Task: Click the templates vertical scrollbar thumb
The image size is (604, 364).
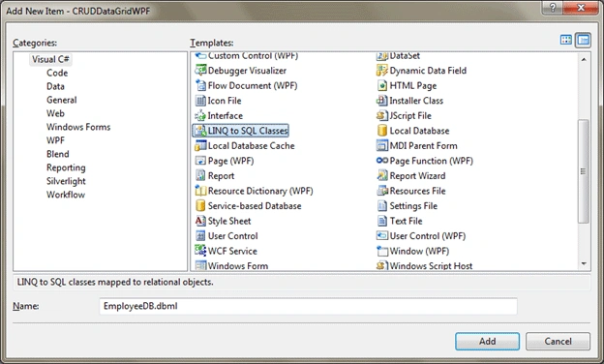Action: click(584, 171)
